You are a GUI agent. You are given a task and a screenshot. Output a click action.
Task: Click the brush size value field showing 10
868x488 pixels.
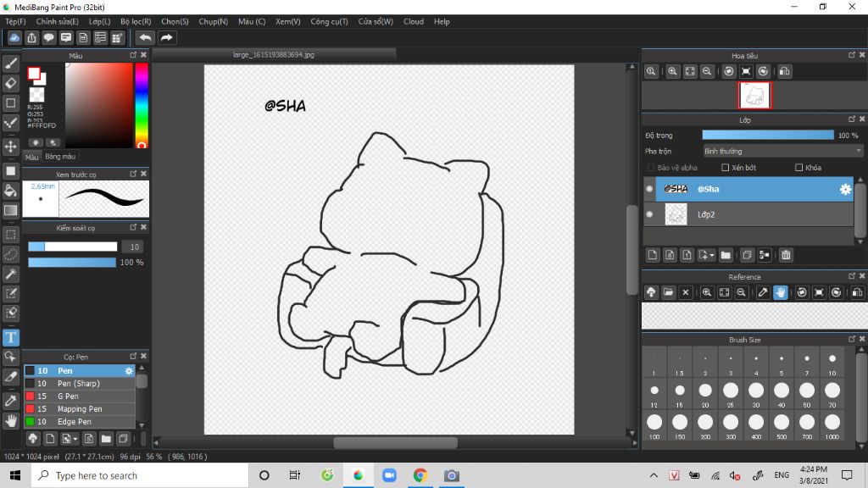tap(134, 247)
